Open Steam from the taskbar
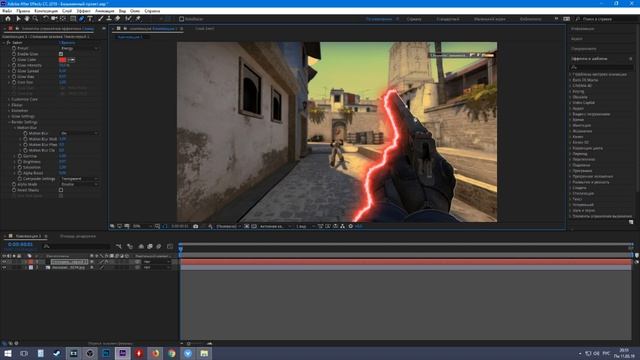The height and width of the screenshot is (360, 640). (x=57, y=353)
